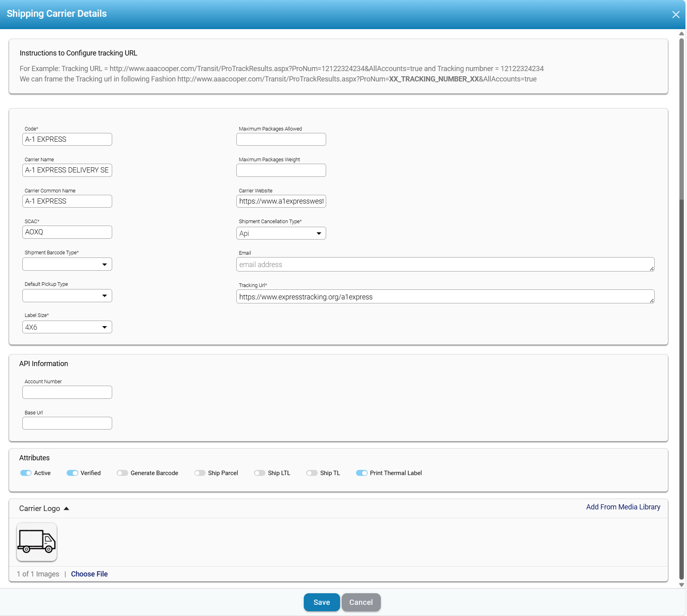Click the scrollbar down arrow

pyautogui.click(x=681, y=585)
